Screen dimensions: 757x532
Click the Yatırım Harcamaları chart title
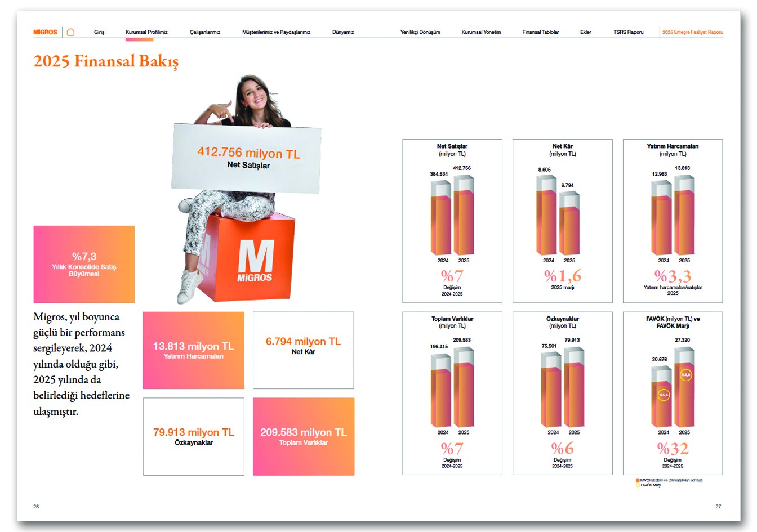pos(673,146)
